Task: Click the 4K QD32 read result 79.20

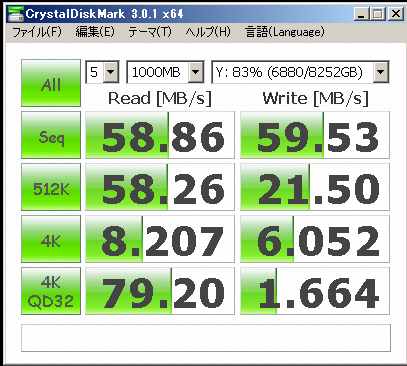Action: 160,291
